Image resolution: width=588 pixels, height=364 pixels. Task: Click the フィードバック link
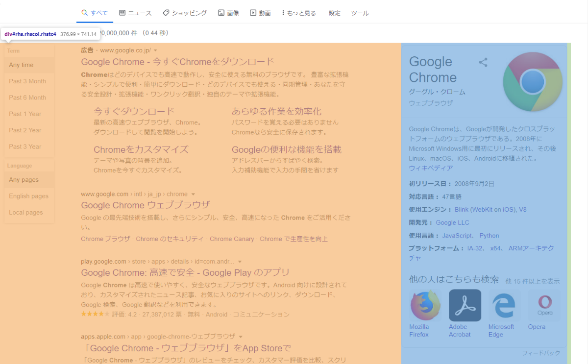[541, 353]
